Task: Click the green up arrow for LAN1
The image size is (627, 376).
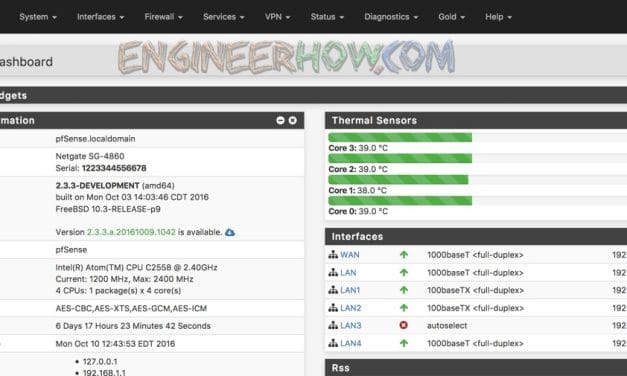Action: click(x=404, y=290)
